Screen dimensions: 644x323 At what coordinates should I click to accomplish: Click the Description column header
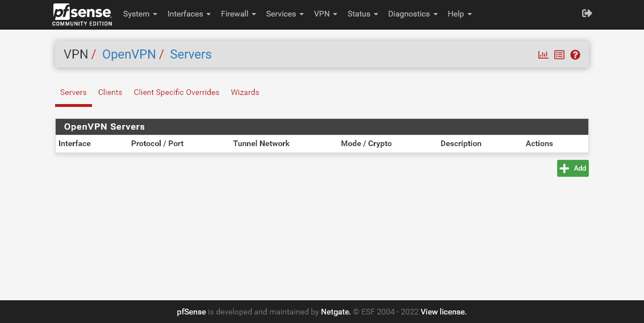coord(461,144)
